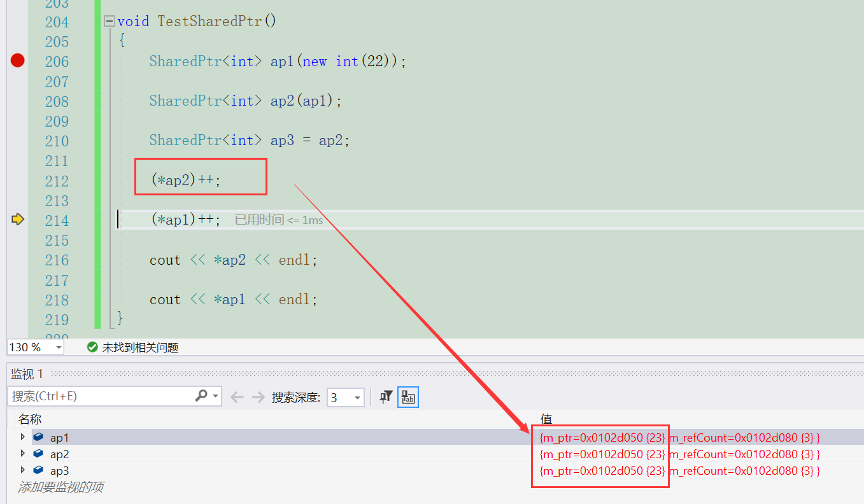864x504 pixels.
Task: Click the pin filter icon in watch toolbar
Action: click(386, 397)
